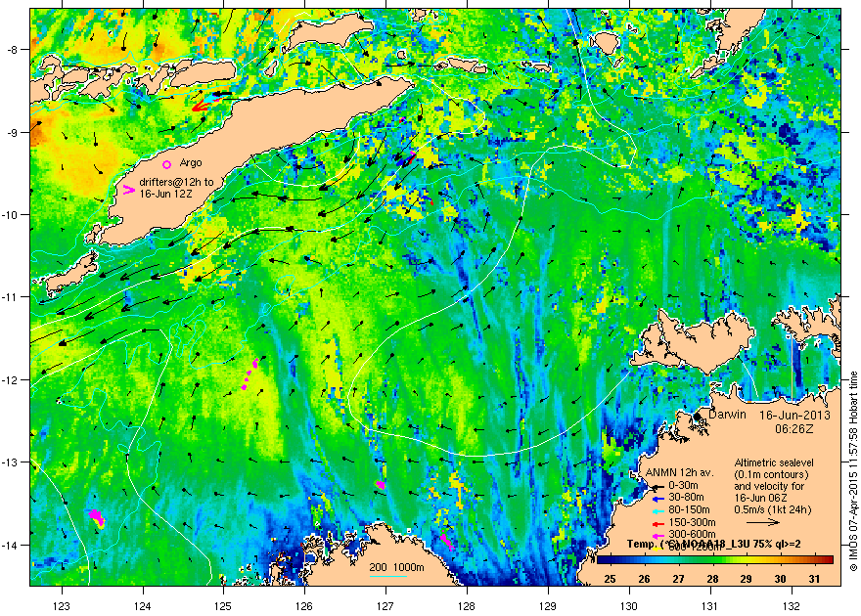Click colorbar value label 25

(x=610, y=579)
